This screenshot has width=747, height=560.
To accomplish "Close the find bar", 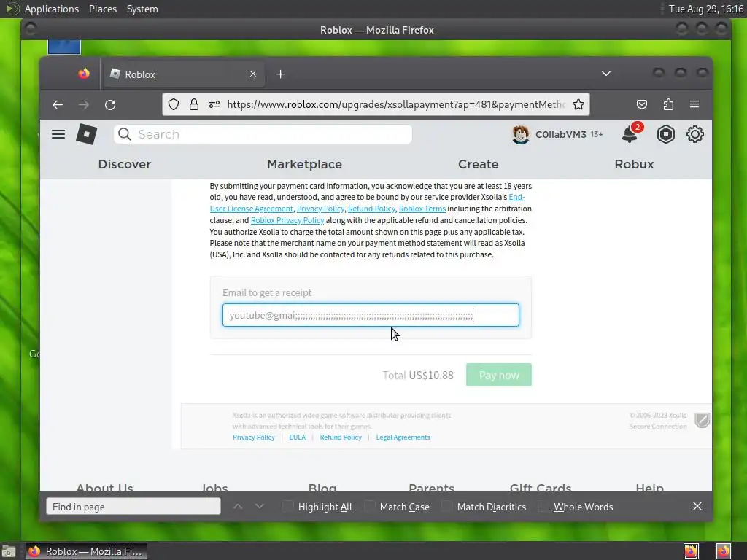I will [x=697, y=506].
